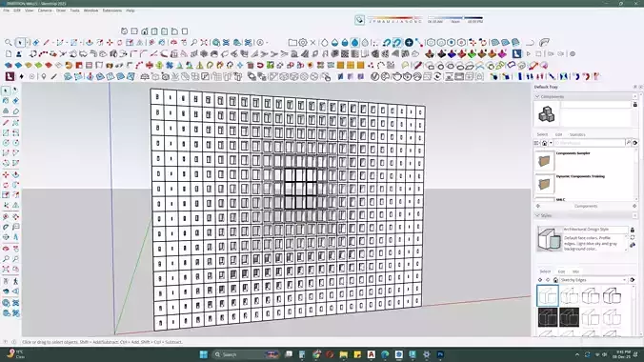
Task: Select the Walk tool in left toolbar
Action: (x=15, y=281)
